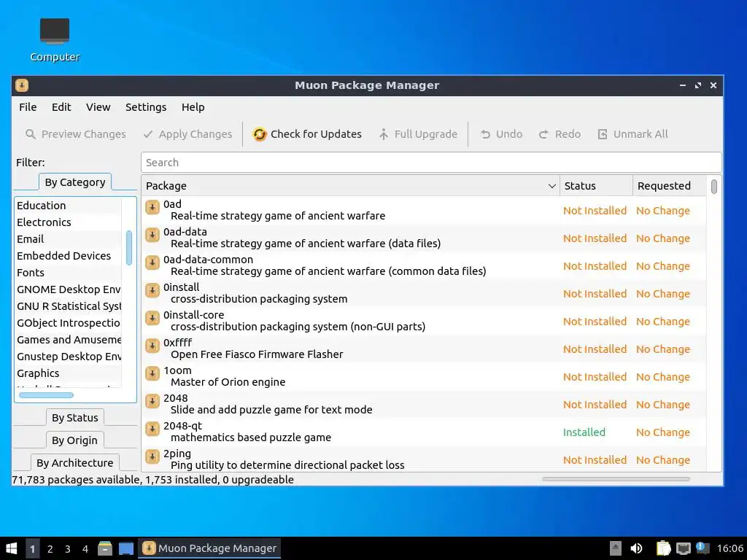This screenshot has width=747, height=560.
Task: Select the Education category
Action: (x=68, y=206)
